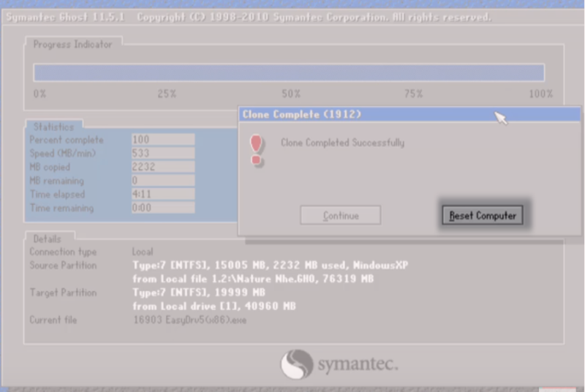Click the target line 'Type:7 [NTFS], 19999 MB'

[x=199, y=293]
